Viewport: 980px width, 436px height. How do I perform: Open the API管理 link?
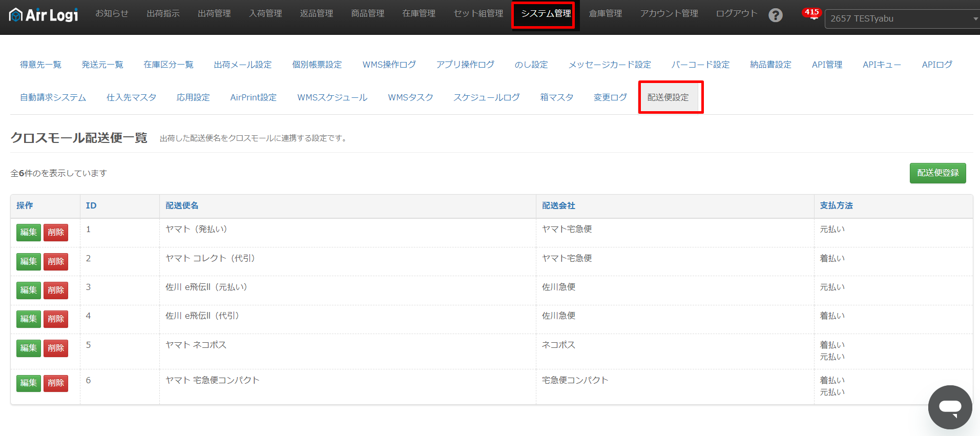click(x=827, y=65)
